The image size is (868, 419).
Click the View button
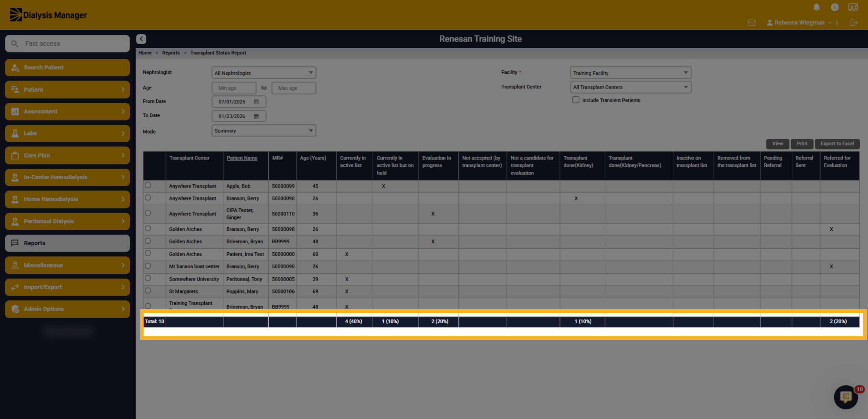coord(778,144)
